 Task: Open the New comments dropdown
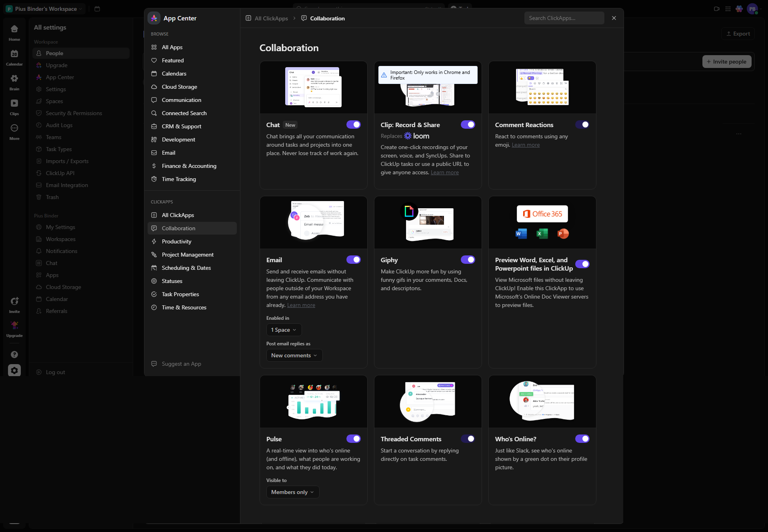(294, 355)
